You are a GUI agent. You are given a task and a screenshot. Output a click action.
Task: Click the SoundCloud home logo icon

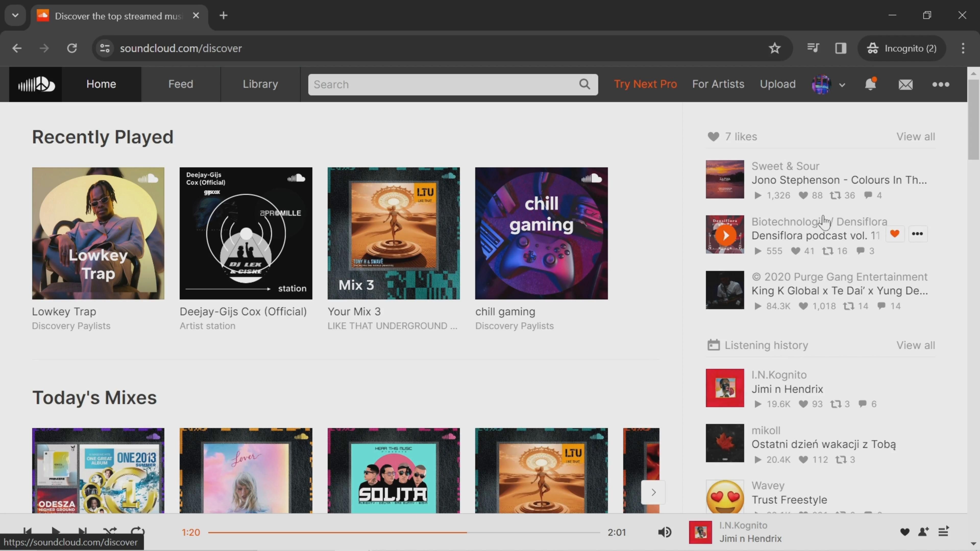click(36, 83)
